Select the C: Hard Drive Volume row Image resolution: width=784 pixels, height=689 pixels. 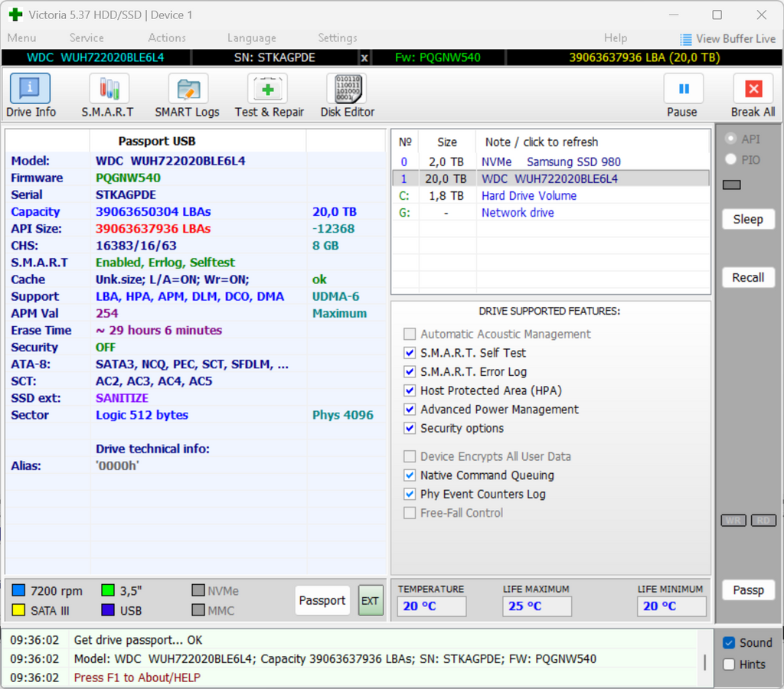tap(550, 196)
